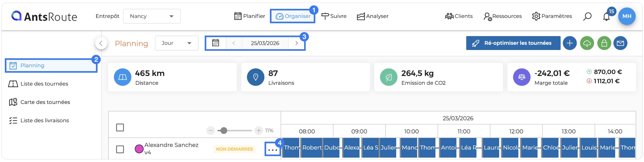Click the green lock button
This screenshot has width=644, height=162.
point(604,43)
